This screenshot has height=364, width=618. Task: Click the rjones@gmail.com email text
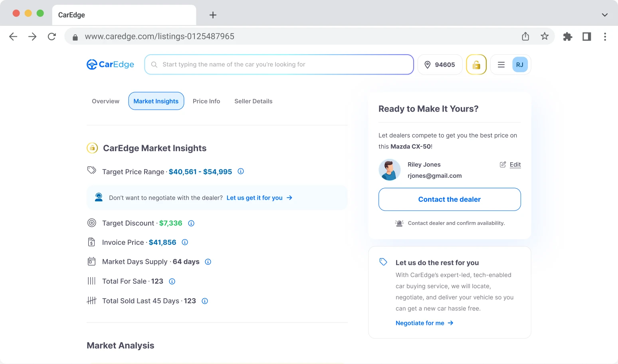[x=435, y=176]
